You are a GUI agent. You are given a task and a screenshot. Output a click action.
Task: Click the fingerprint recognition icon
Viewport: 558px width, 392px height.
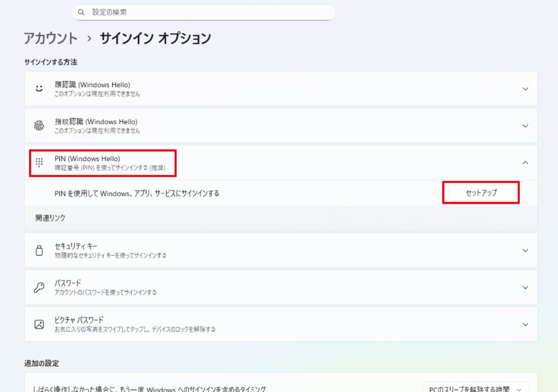click(x=39, y=126)
